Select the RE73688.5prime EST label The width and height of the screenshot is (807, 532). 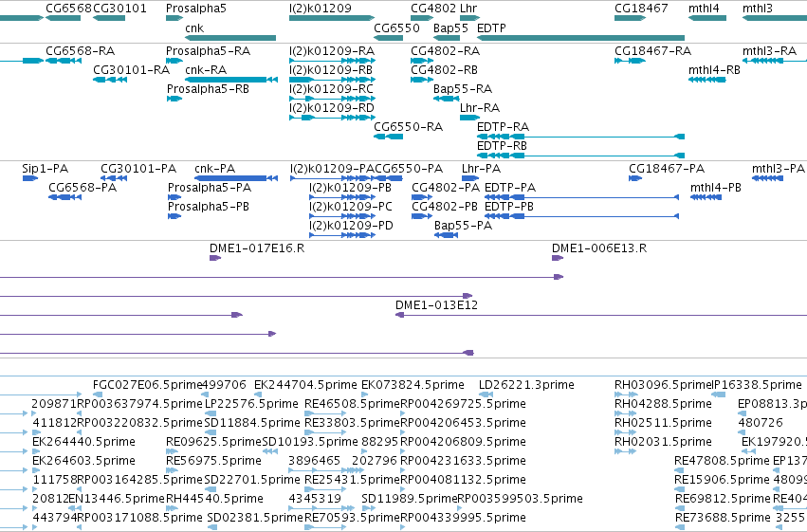click(x=723, y=518)
